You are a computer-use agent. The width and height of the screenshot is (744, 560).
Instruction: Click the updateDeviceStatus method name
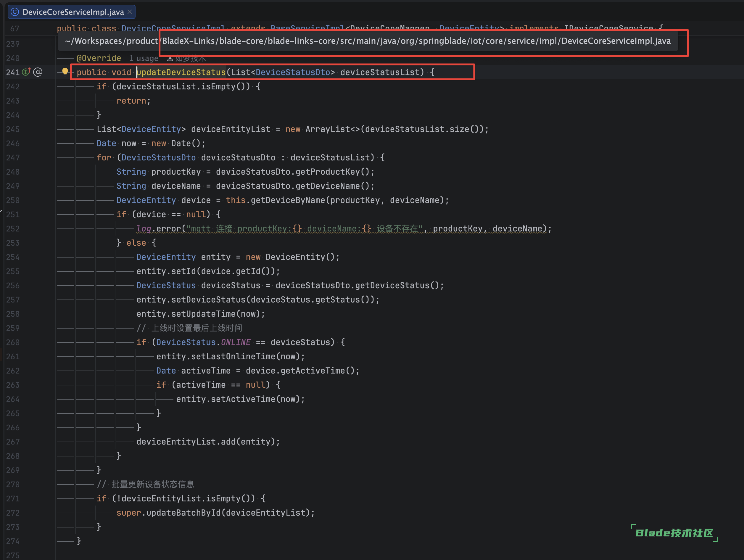181,72
